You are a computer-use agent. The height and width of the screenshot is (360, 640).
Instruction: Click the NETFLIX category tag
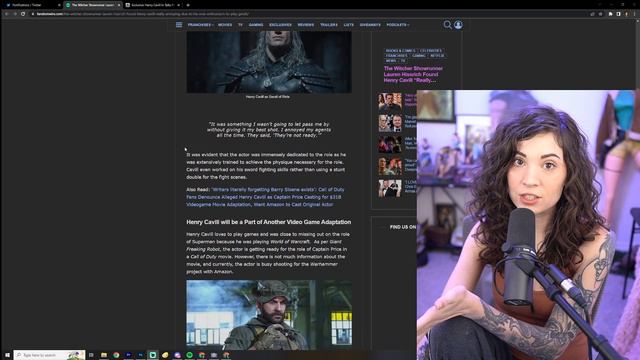(437, 56)
